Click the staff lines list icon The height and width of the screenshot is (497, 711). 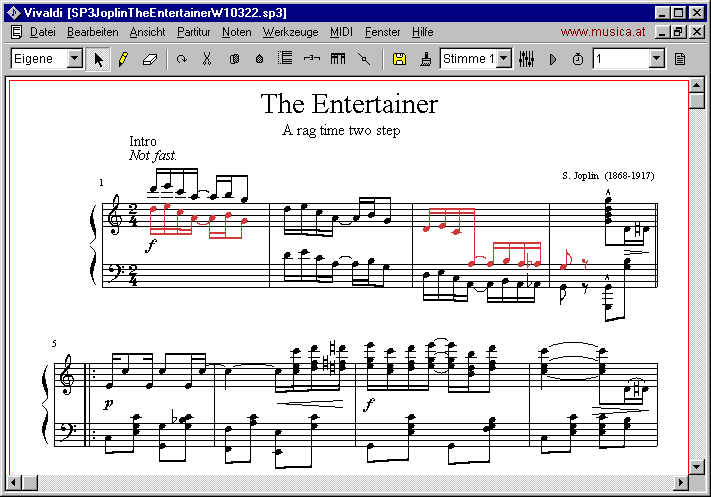285,58
